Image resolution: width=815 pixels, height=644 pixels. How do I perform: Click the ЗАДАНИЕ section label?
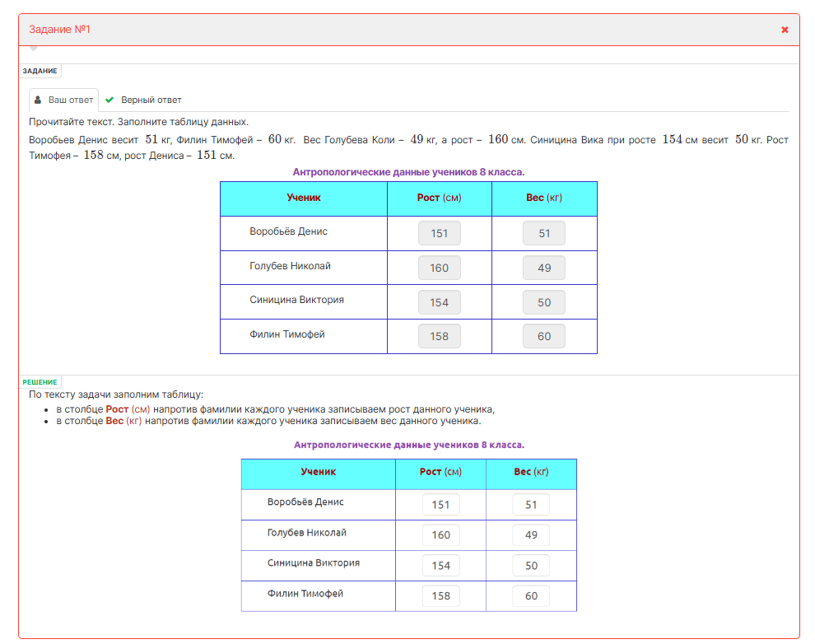[x=40, y=71]
